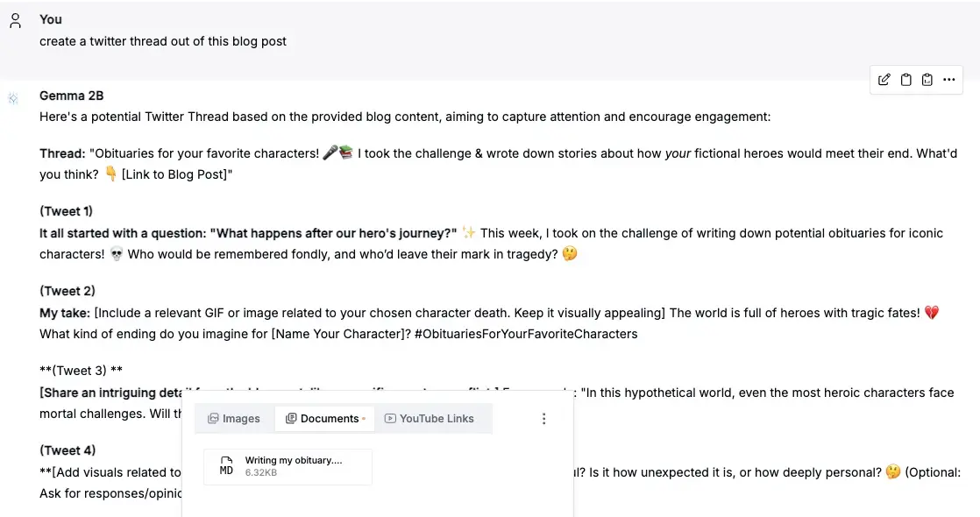The height and width of the screenshot is (517, 980).
Task: Click the "[Link to Blog Post]" placeholder text
Action: (x=176, y=174)
